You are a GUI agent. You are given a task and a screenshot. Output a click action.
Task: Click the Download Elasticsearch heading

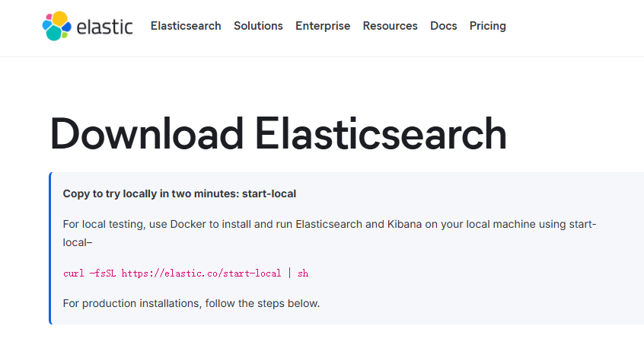pyautogui.click(x=279, y=133)
